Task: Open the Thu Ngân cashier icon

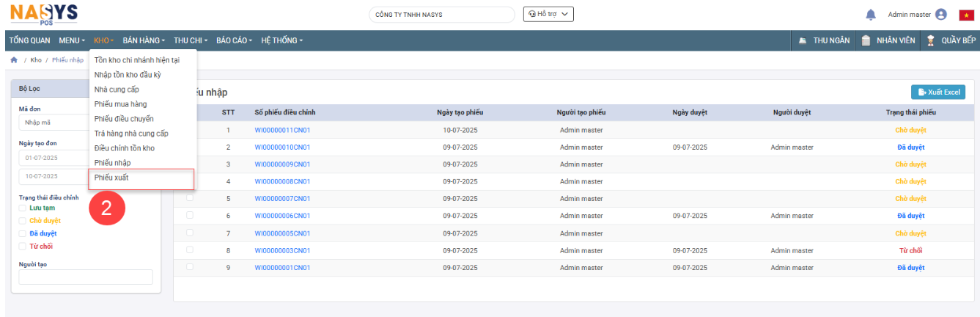Action: 803,40
